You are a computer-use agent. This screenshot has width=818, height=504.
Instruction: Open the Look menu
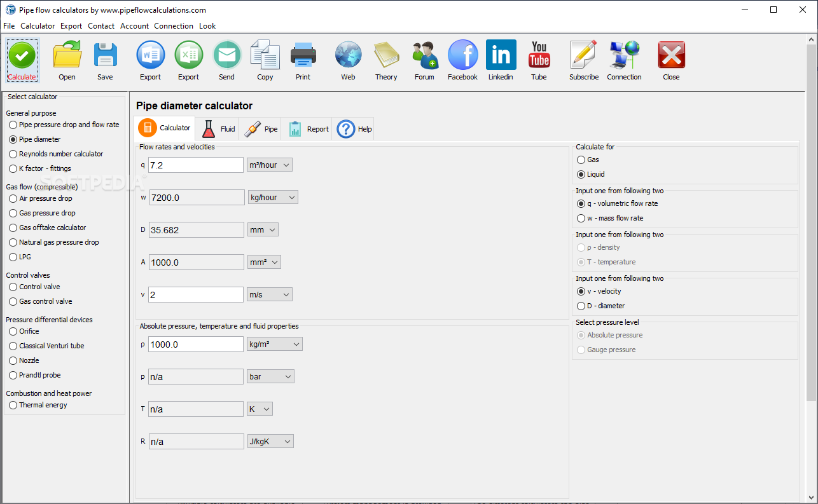point(207,26)
